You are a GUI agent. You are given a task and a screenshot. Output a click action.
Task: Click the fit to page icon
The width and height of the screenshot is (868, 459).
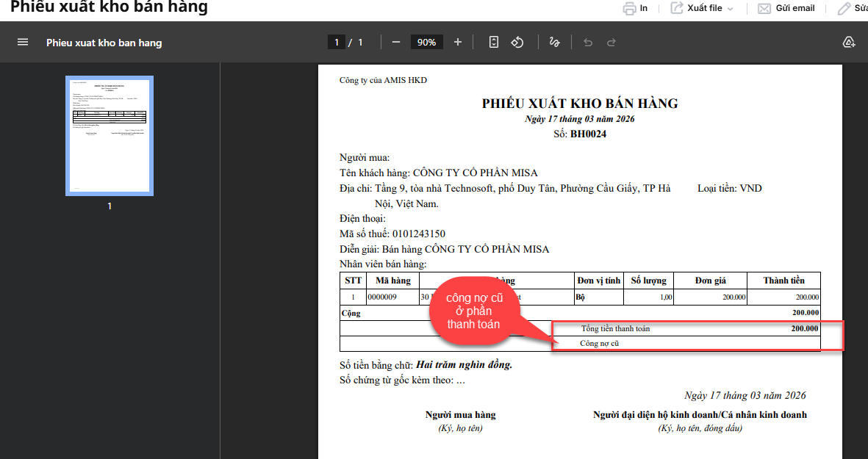494,43
